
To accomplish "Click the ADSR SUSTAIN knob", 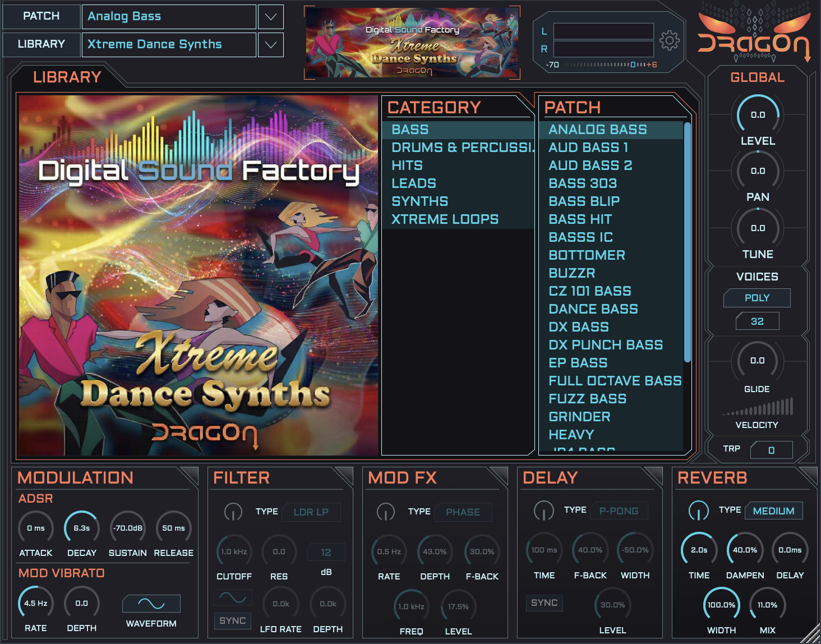I will (x=128, y=528).
